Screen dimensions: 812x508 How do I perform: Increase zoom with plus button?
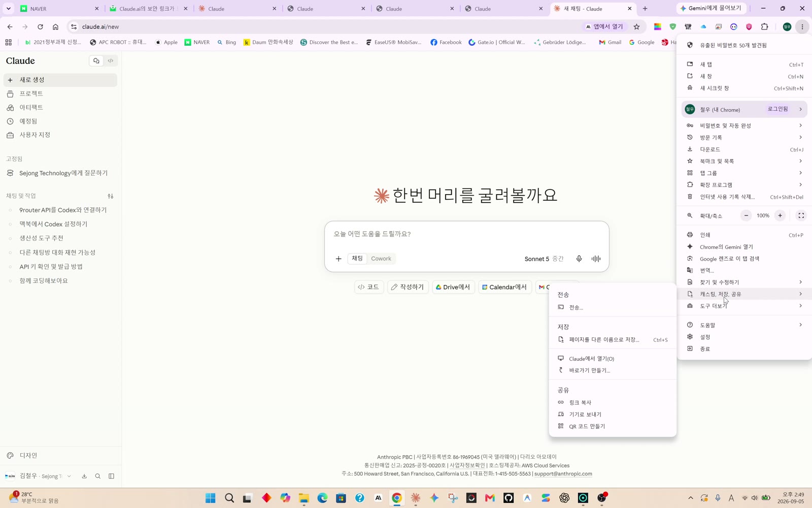(x=780, y=216)
